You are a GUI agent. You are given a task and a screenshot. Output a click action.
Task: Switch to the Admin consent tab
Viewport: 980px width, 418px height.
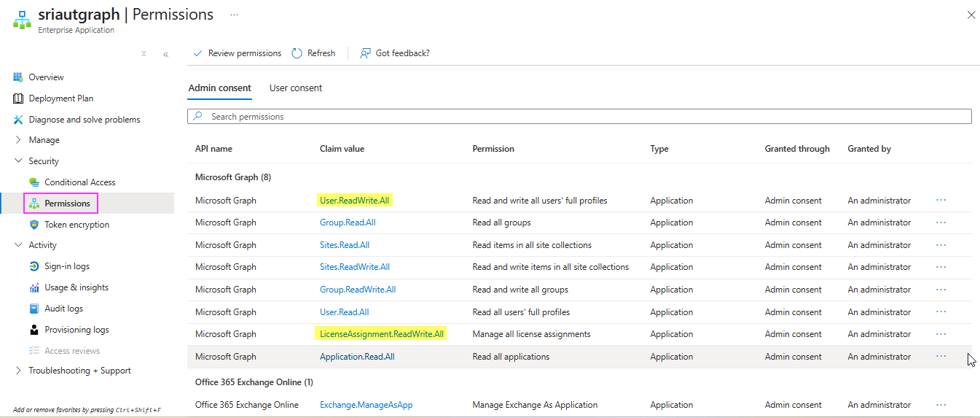pyautogui.click(x=220, y=88)
